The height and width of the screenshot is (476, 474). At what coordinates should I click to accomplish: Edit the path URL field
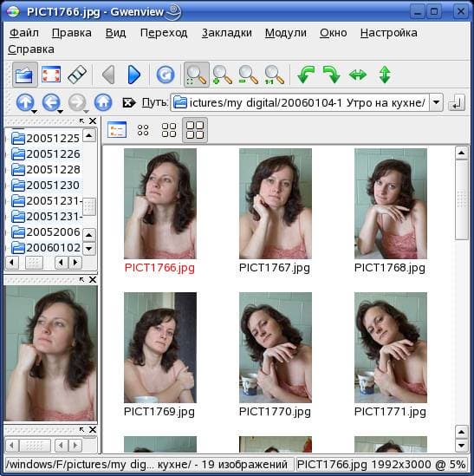[300, 102]
